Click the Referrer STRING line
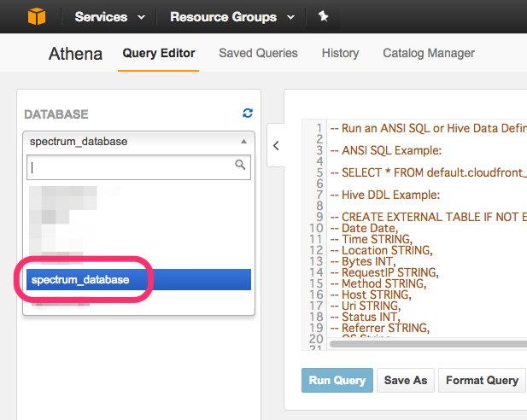Viewport: 527px width, 420px height. (380, 328)
